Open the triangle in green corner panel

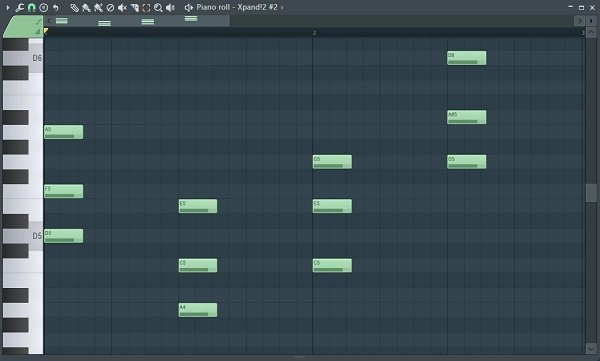pos(37,32)
